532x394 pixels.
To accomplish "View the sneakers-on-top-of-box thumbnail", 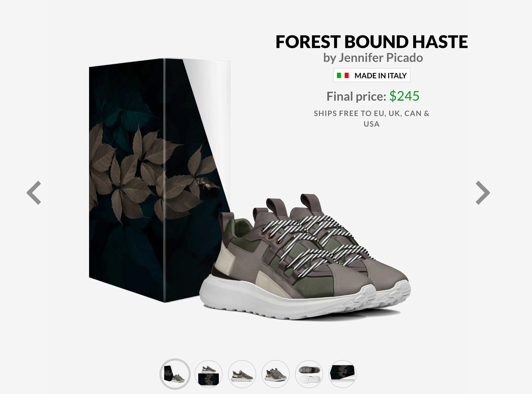I will [209, 374].
